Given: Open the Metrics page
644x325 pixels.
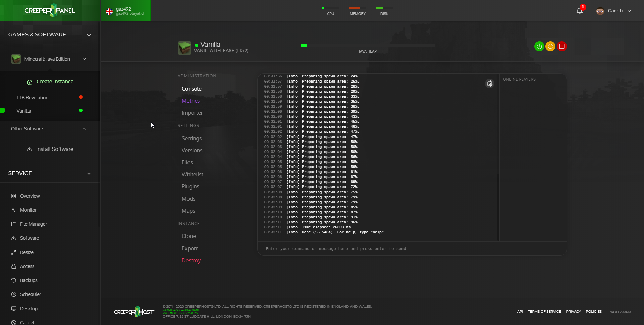Looking at the screenshot, I should [191, 101].
